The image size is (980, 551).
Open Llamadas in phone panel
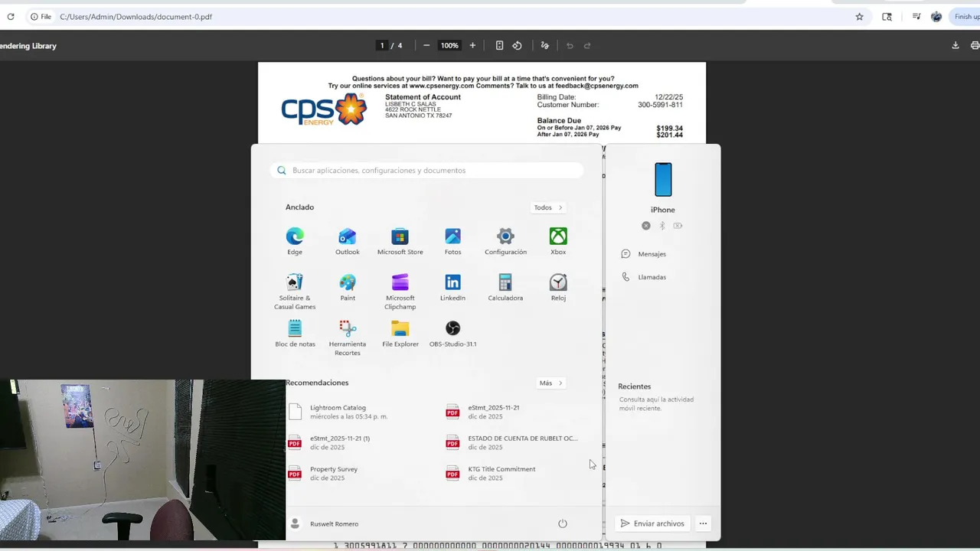644,277
